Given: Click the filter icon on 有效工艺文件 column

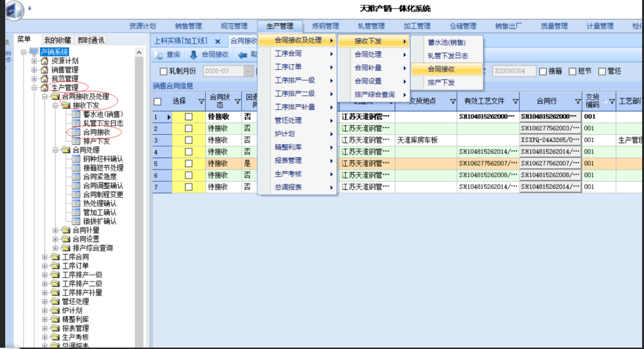Looking at the screenshot, I should point(515,101).
